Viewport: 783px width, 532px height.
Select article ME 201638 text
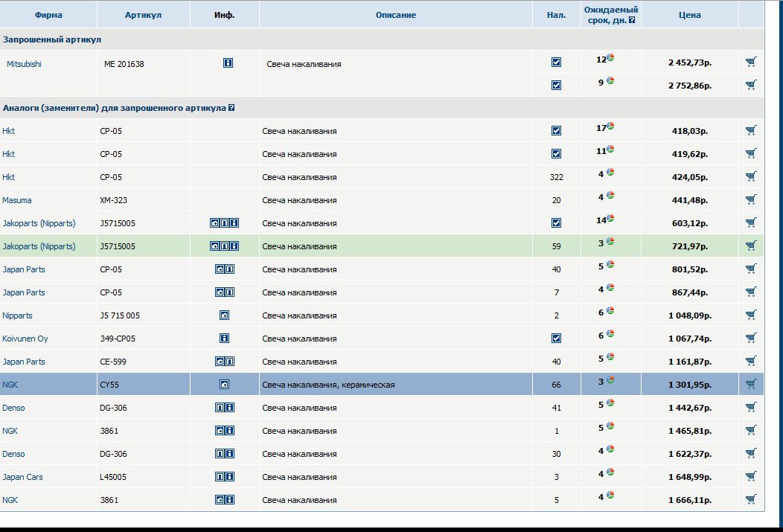tap(124, 64)
